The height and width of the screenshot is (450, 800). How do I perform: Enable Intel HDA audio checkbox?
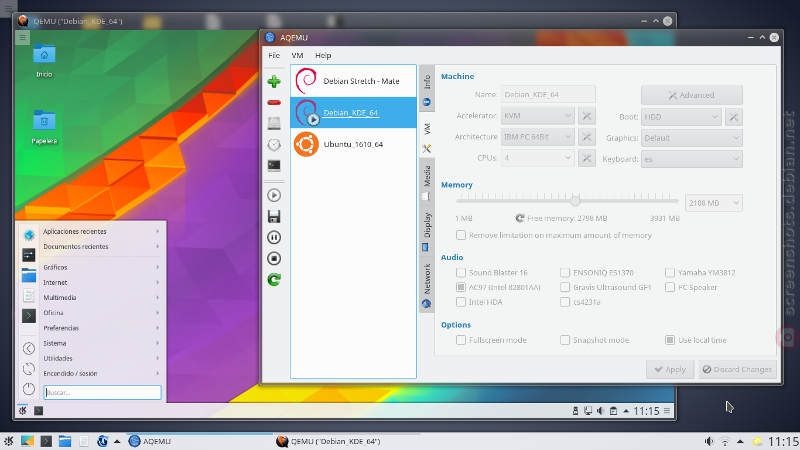461,302
